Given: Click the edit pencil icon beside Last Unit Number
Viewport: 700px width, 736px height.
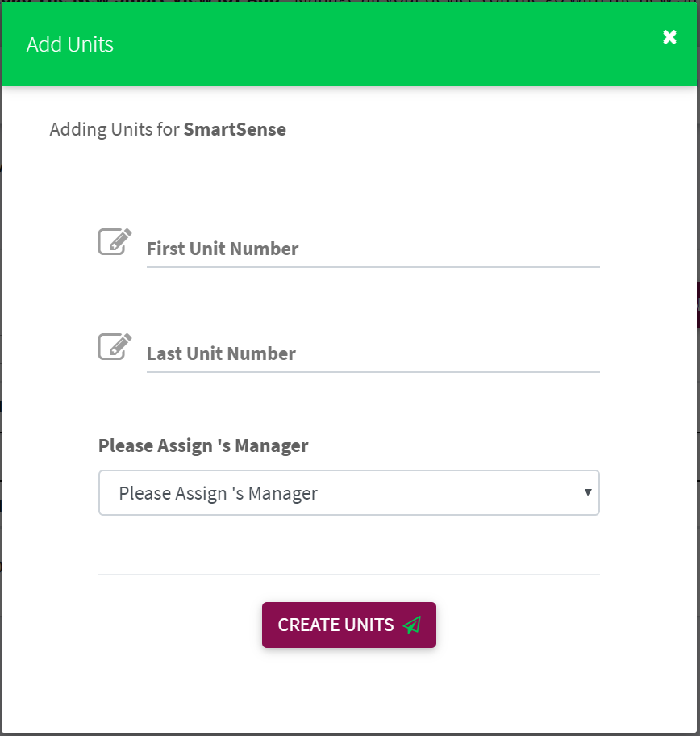Looking at the screenshot, I should (115, 347).
